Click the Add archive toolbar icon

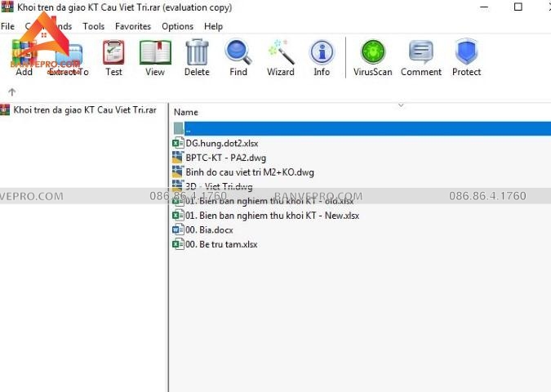coord(24,53)
